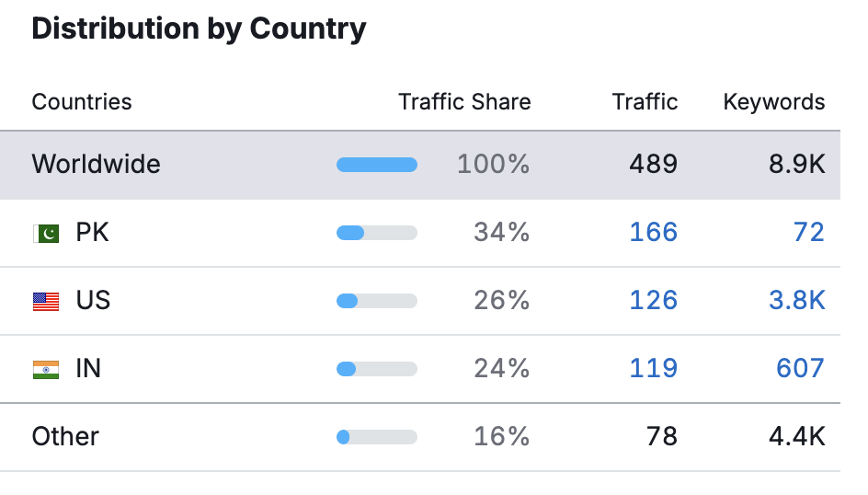
Task: Click the Worldwide traffic share bar
Action: click(x=377, y=165)
